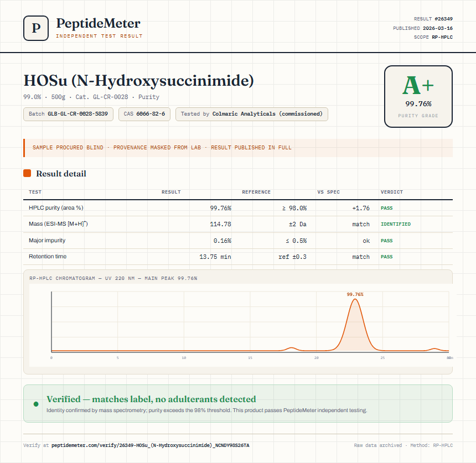This screenshot has height=463, width=476.
Task: Select the 'Retention time' row label
Action: tap(48, 256)
